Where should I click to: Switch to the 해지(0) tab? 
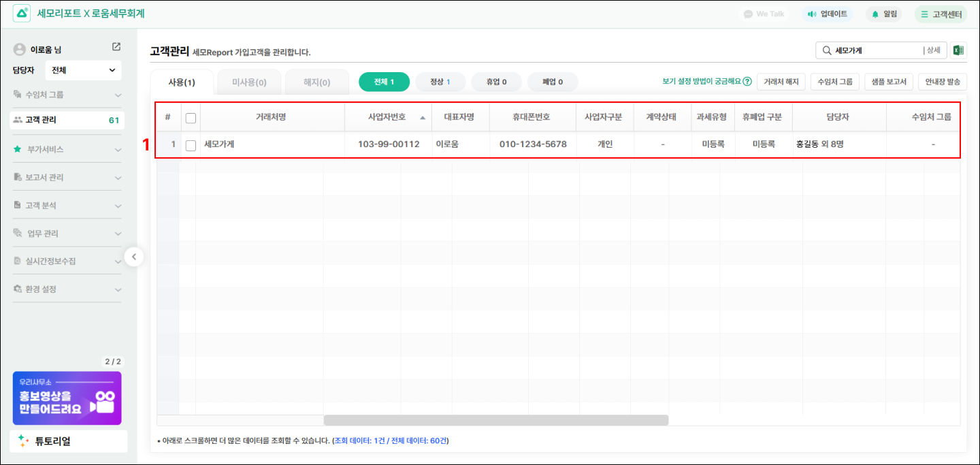(x=316, y=82)
